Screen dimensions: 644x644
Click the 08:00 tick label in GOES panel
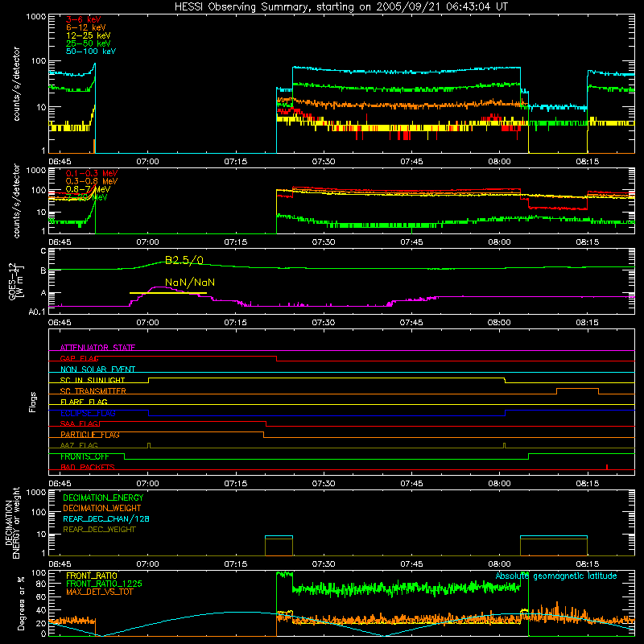tap(499, 323)
